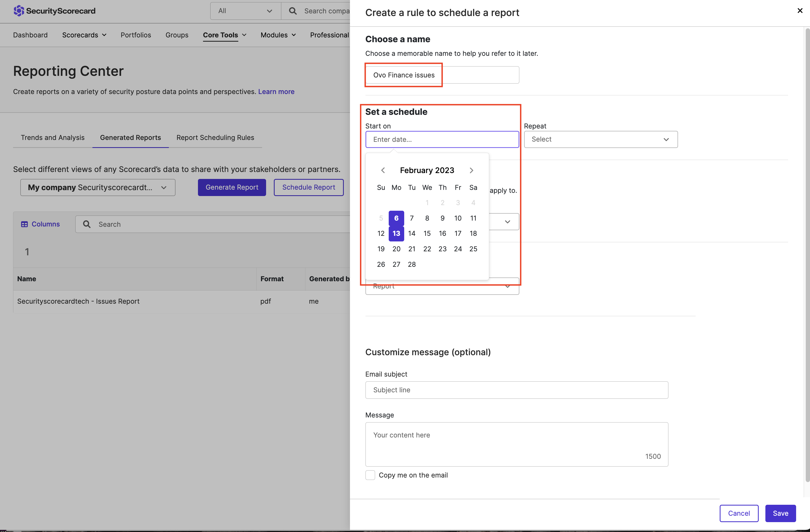Screen dimensions: 810x532
Task: Expand the Scorecards menu
Action: [x=84, y=35]
